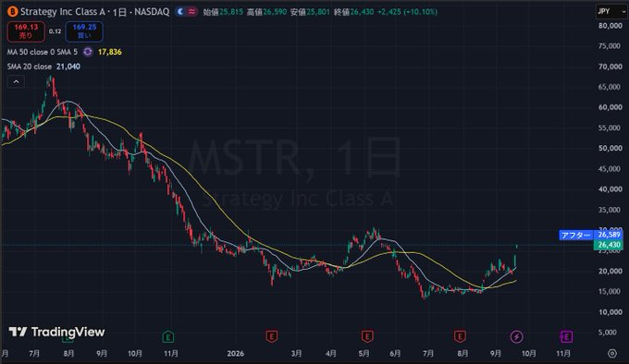Click the 21,040 SMA value
The width and height of the screenshot is (629, 364).
68,67
